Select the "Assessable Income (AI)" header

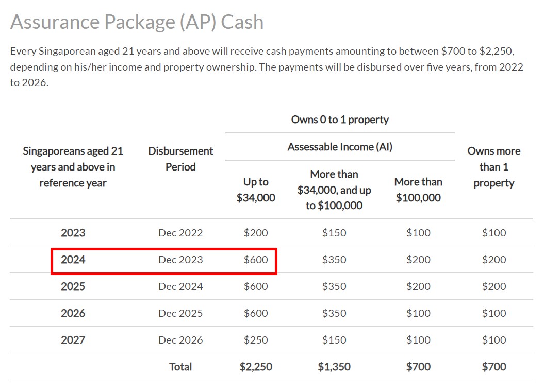(x=340, y=147)
